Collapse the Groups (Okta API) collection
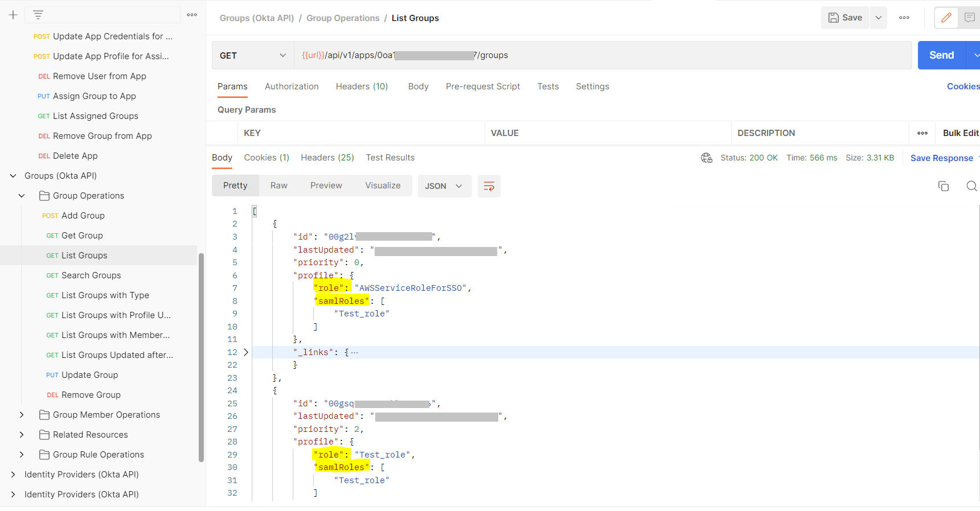This screenshot has width=980, height=511. click(x=13, y=176)
